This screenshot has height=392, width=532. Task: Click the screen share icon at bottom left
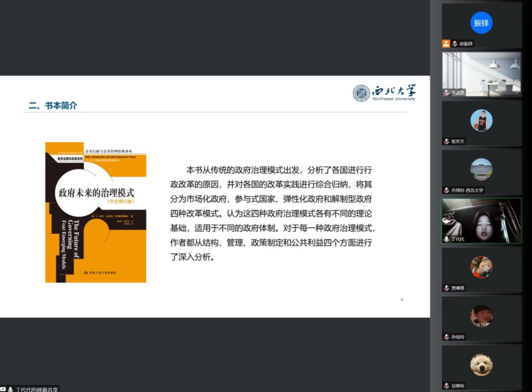tap(3, 389)
